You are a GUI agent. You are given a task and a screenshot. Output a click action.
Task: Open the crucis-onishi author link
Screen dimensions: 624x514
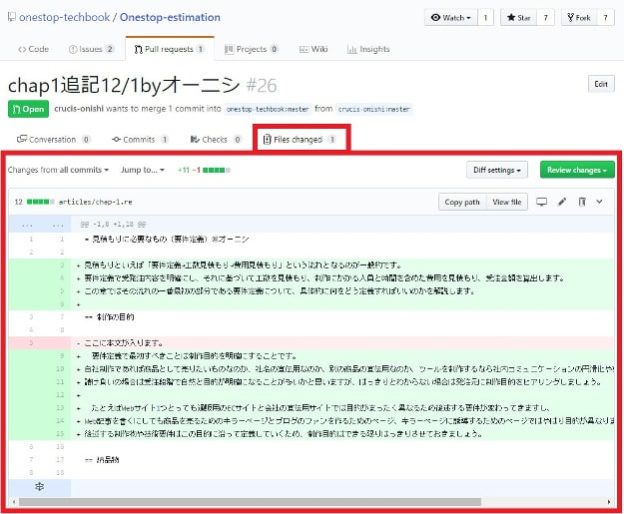click(79, 109)
